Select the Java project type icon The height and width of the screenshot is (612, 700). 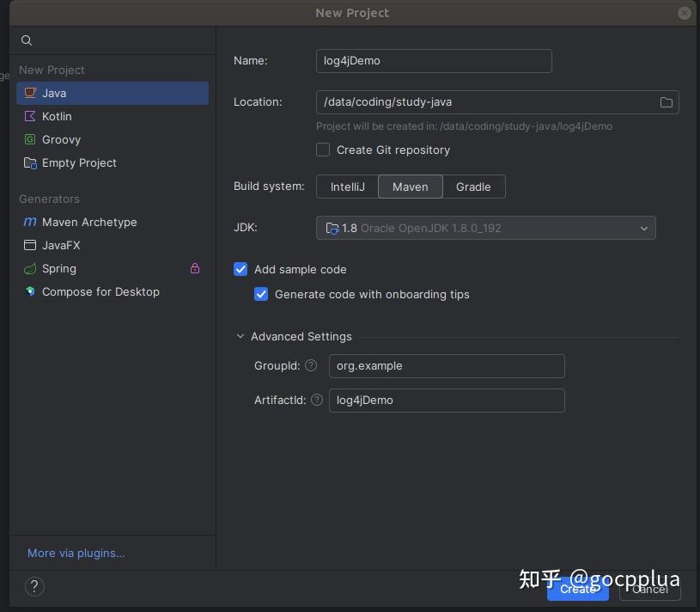31,93
